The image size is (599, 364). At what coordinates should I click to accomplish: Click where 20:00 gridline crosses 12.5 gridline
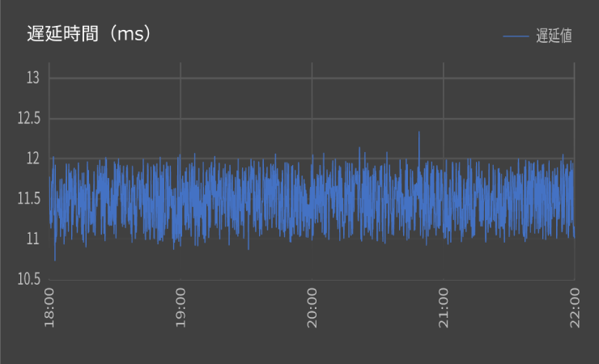[312, 119]
